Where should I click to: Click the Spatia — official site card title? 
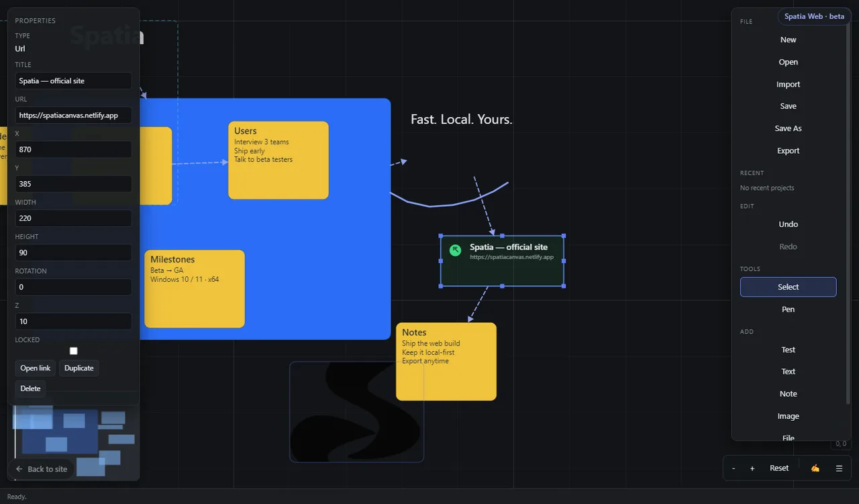tap(509, 247)
